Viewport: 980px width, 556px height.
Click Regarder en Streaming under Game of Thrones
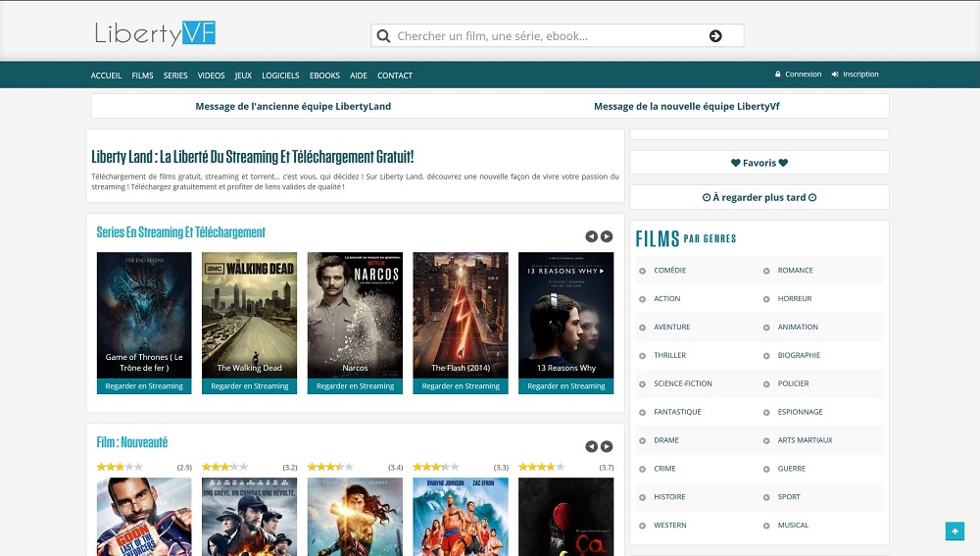tap(144, 386)
